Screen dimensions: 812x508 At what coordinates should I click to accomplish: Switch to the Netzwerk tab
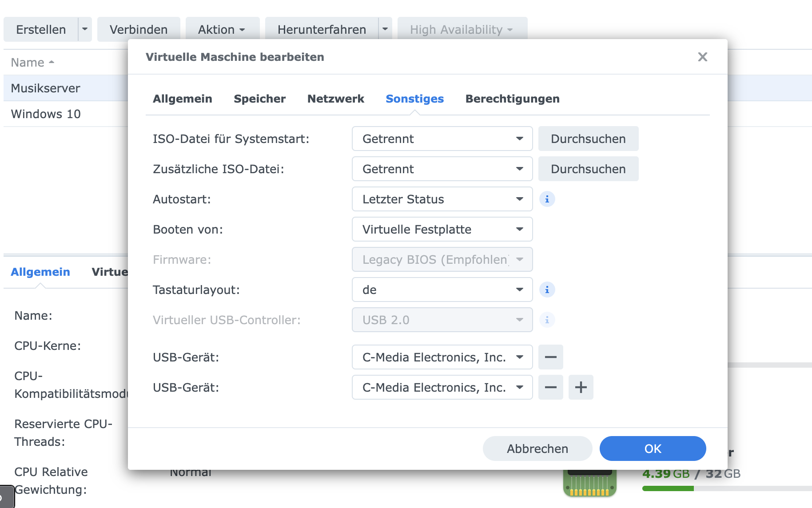(335, 99)
